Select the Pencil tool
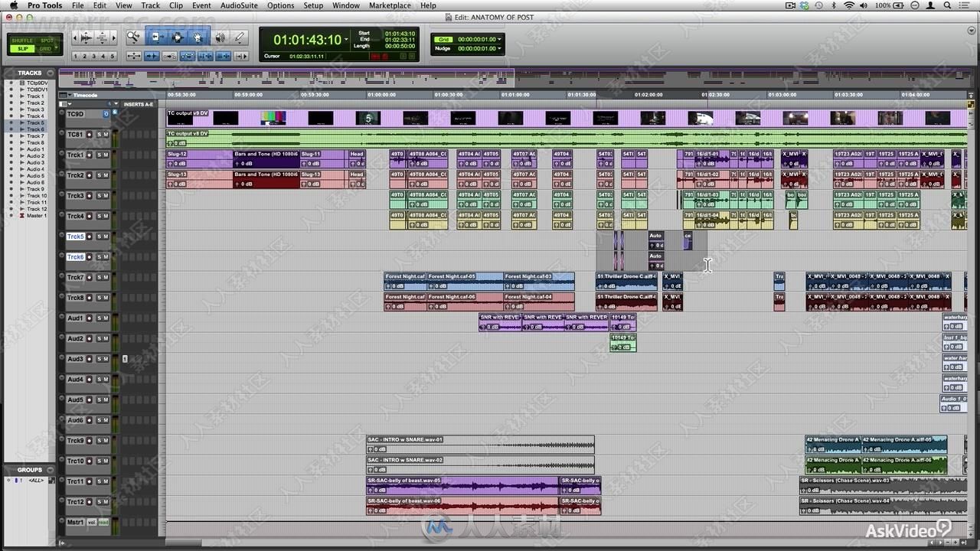Image resolution: width=980 pixels, height=551 pixels. [x=240, y=37]
